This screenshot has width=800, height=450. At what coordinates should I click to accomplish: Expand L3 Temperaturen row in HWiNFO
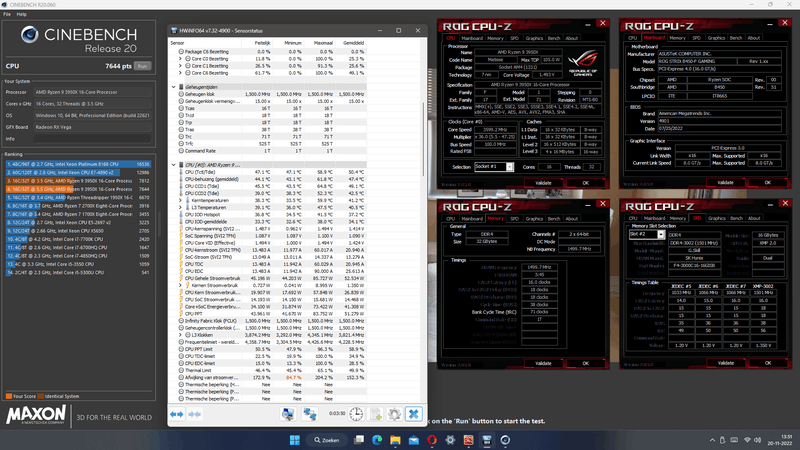[180, 208]
